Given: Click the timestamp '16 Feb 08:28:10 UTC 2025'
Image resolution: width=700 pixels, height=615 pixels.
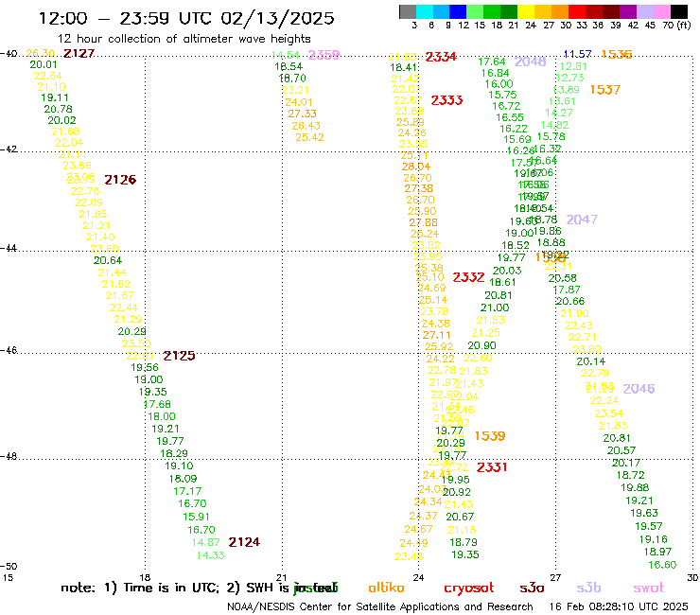Looking at the screenshot, I should [x=619, y=607].
